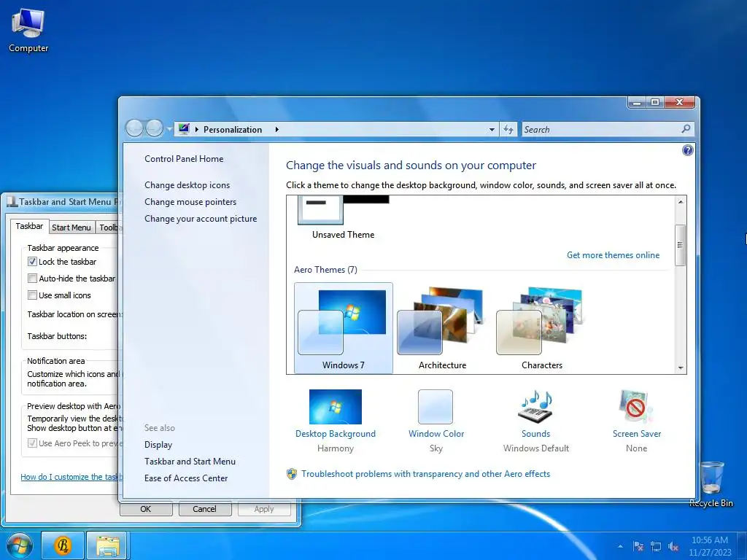
Task: Click the control panel icon in address bar
Action: [x=185, y=129]
